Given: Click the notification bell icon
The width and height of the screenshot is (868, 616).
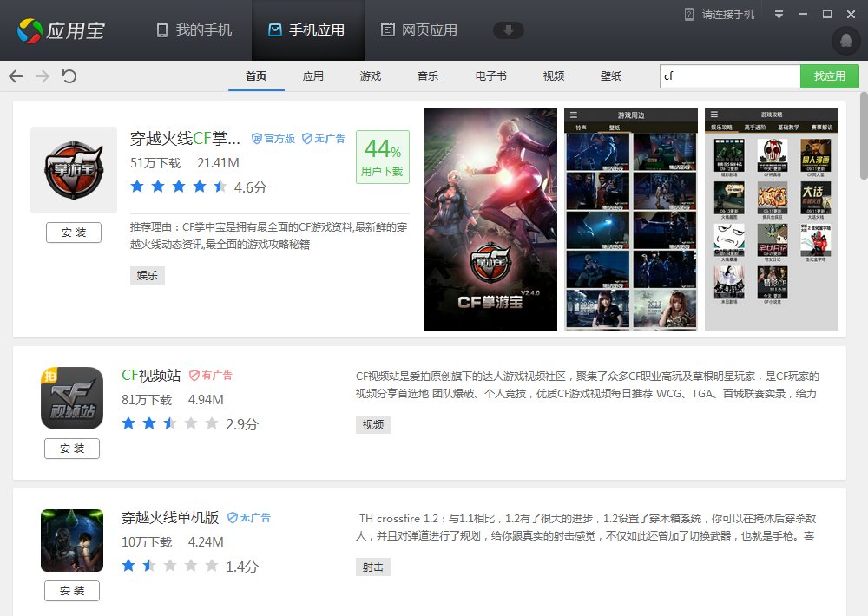Looking at the screenshot, I should point(845,41).
